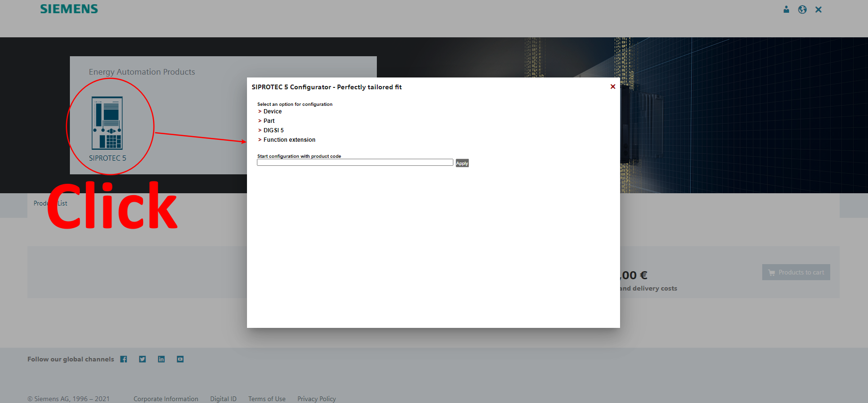The width and height of the screenshot is (868, 403).
Task: Choose the Device configuration option
Action: click(272, 111)
